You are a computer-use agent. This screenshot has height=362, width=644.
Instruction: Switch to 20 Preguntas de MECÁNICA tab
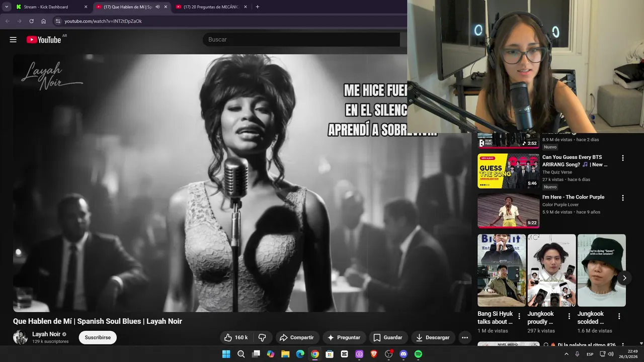pos(211,7)
